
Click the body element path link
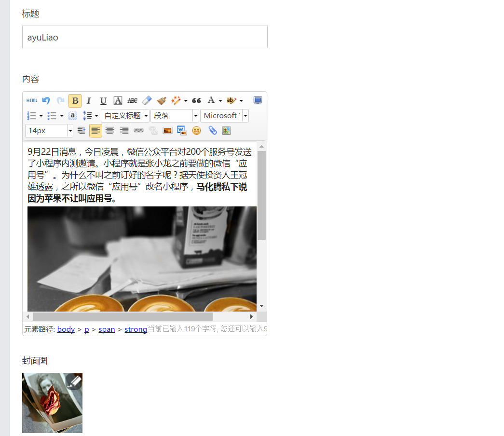(x=66, y=329)
